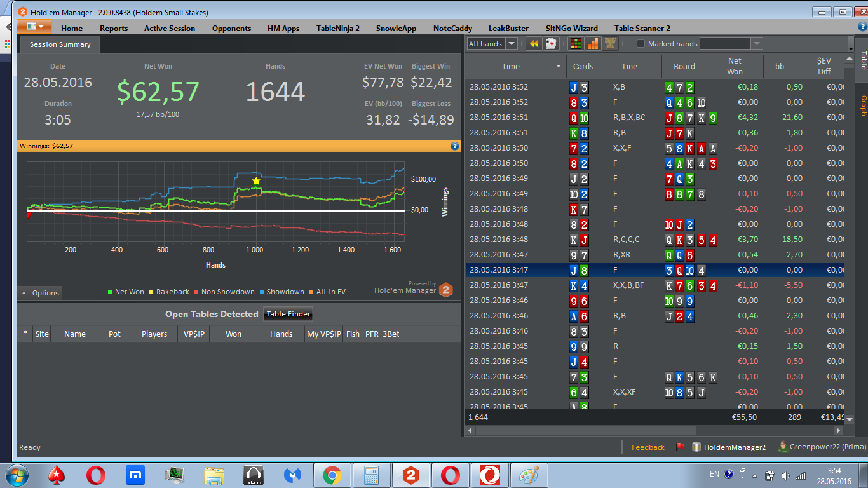Click the Time column sort arrow
The width and height of the screenshot is (868, 488).
pos(559,66)
